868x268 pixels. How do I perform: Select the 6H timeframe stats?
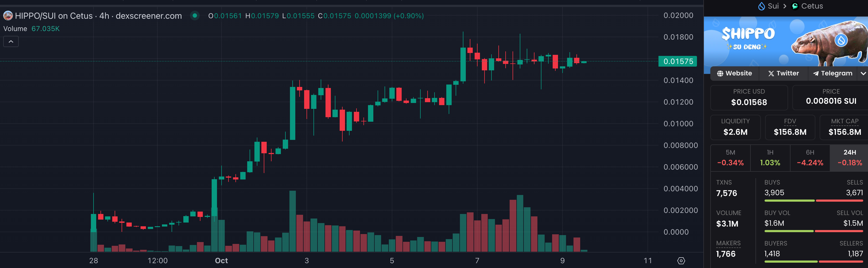coord(810,158)
